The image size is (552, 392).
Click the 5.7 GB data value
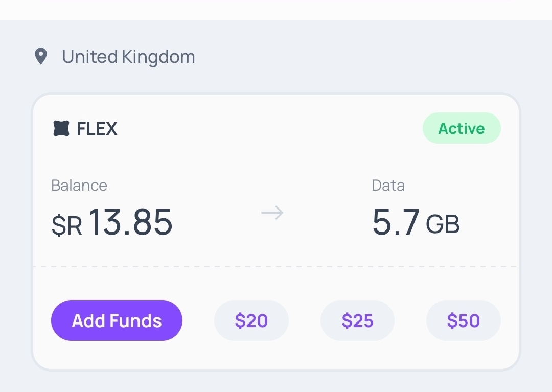(416, 222)
